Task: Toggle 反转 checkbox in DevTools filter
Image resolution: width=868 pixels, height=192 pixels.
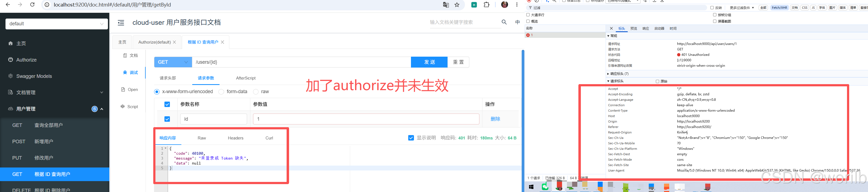Action: pos(712,8)
